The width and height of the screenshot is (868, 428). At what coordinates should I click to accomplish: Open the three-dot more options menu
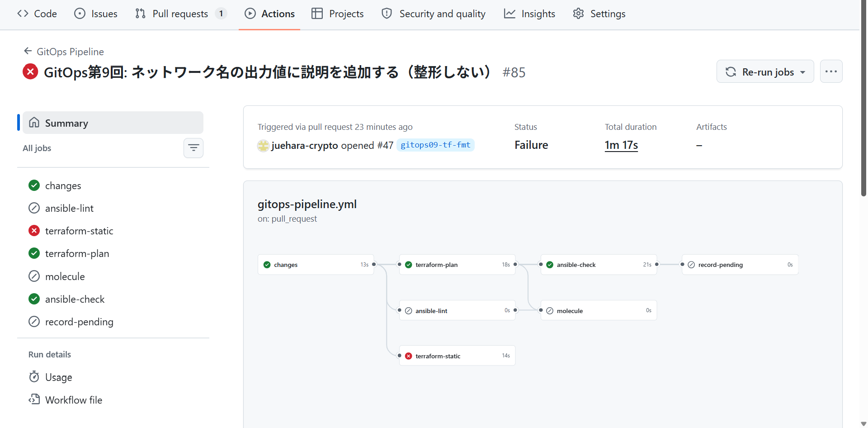click(831, 71)
